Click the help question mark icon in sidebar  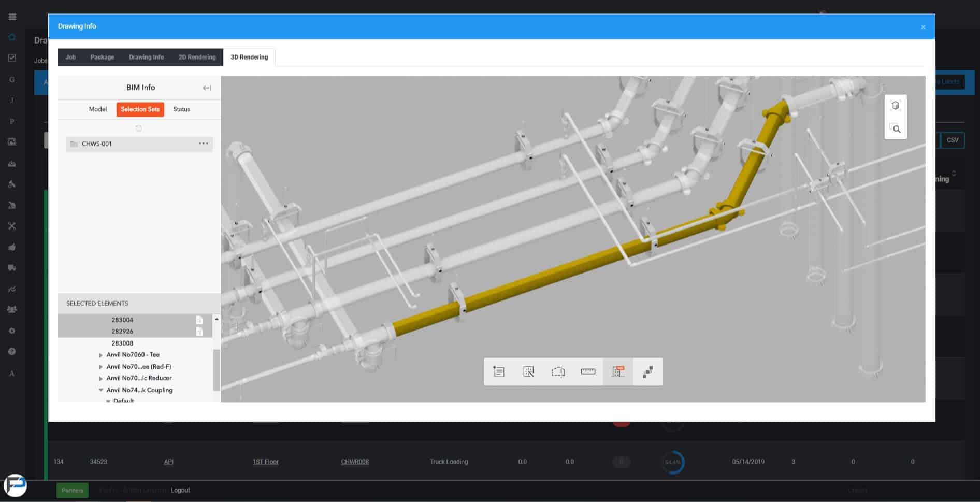[x=12, y=352]
